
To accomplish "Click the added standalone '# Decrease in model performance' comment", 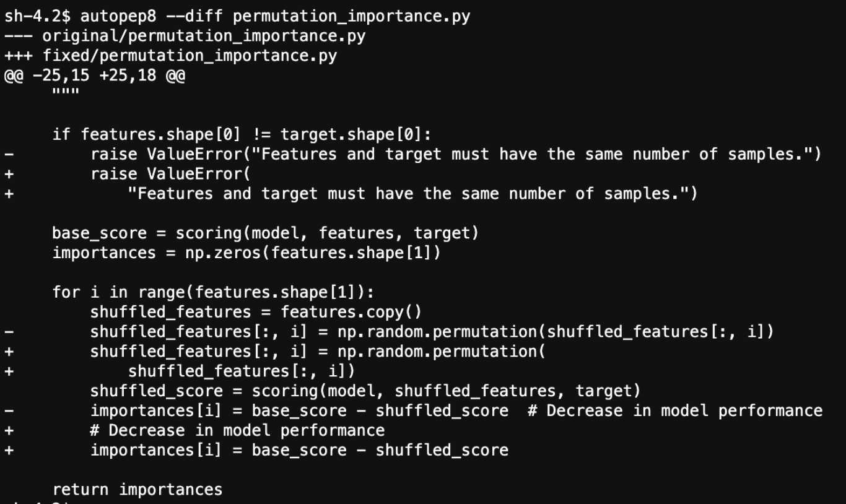I will (x=237, y=430).
